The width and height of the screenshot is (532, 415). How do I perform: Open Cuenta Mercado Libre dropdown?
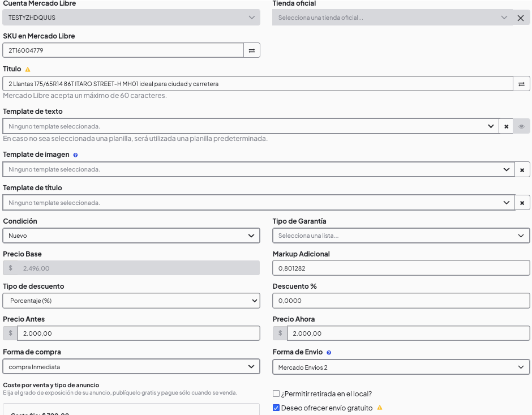pos(131,18)
